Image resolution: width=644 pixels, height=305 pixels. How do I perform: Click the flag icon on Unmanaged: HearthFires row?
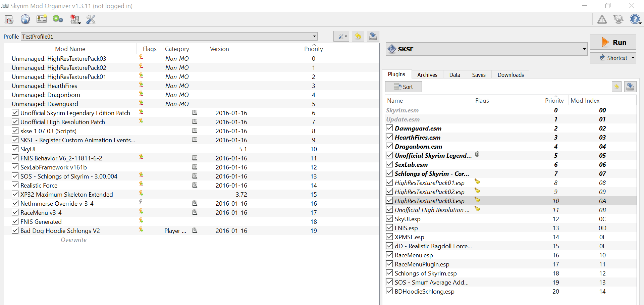coord(141,85)
